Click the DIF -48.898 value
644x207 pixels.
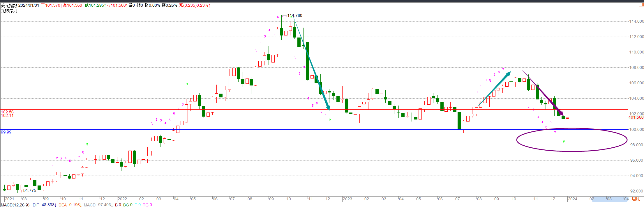(44, 205)
